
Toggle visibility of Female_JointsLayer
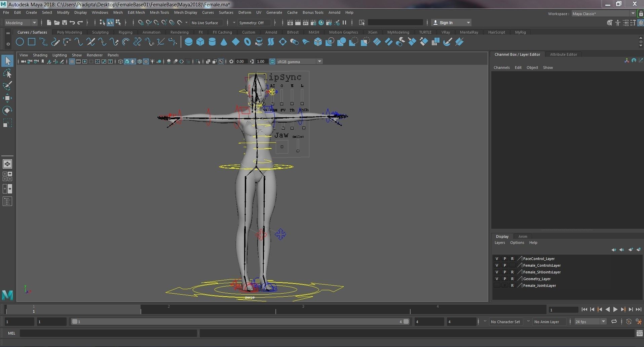[497, 286]
